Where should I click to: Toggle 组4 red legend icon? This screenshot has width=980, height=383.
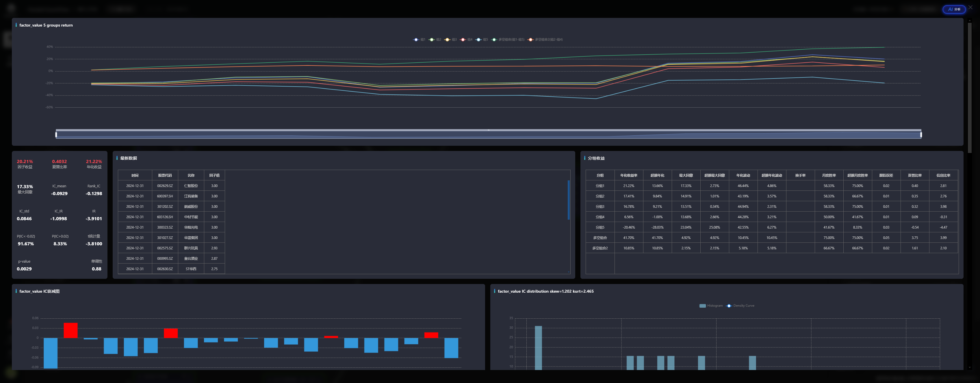(463, 40)
